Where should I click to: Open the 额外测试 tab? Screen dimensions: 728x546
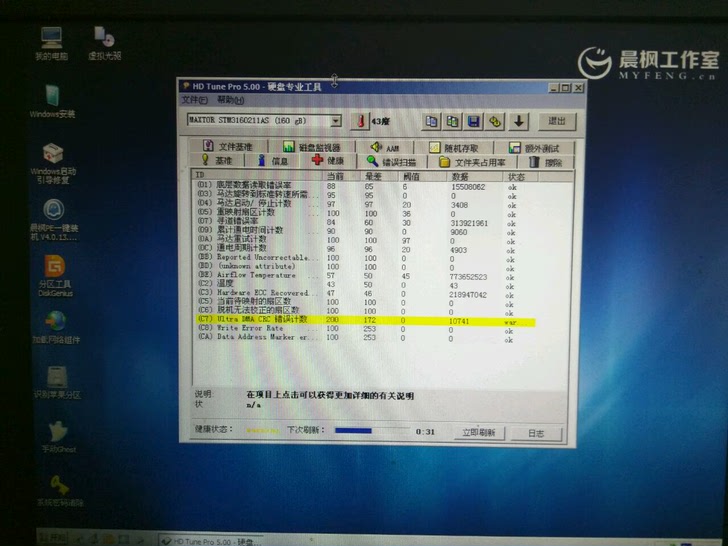click(x=534, y=148)
